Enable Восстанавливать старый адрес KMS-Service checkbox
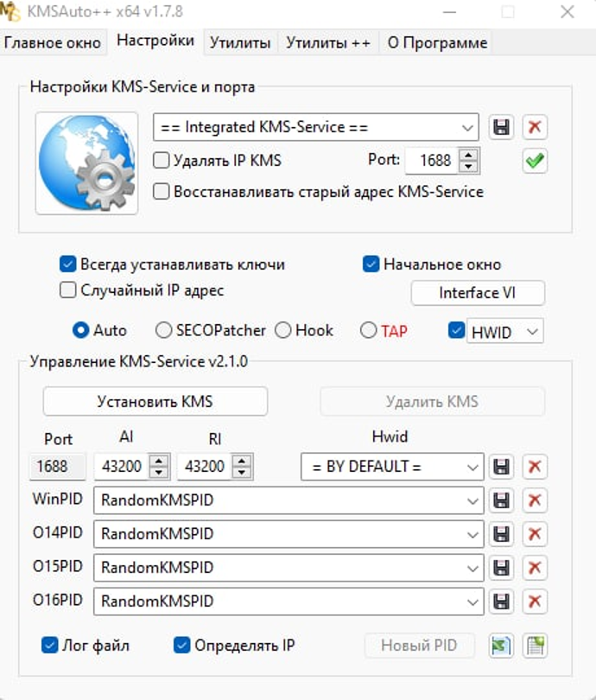596x700 pixels. tap(161, 192)
